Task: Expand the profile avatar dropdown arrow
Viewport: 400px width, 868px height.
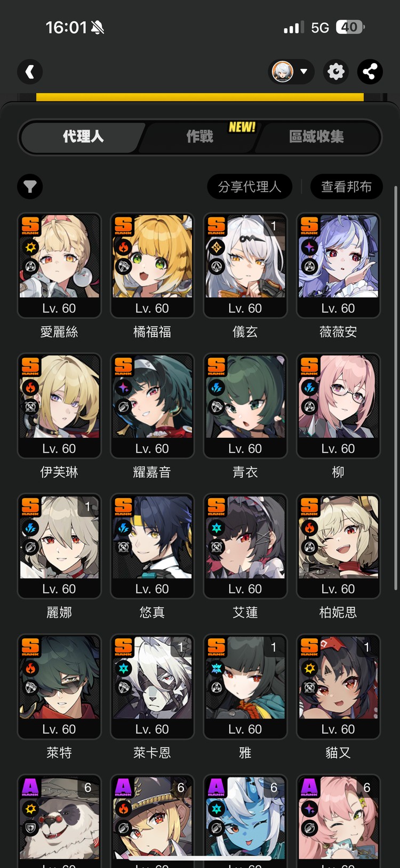Action: pyautogui.click(x=303, y=72)
